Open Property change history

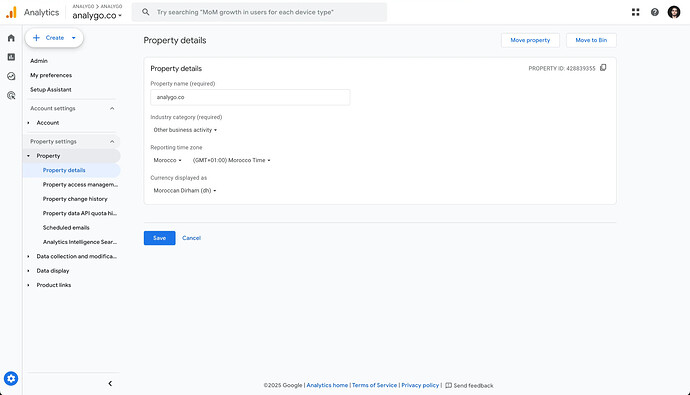pyautogui.click(x=75, y=199)
